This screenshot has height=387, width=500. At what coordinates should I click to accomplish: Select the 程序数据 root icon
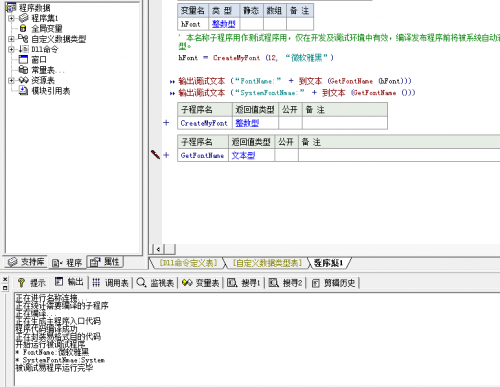click(x=11, y=8)
